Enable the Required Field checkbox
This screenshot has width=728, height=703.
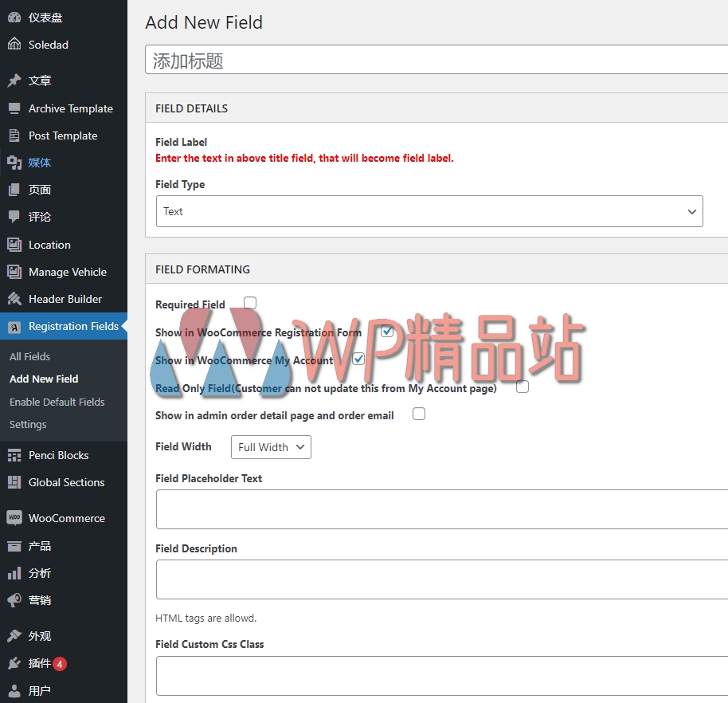click(x=249, y=303)
